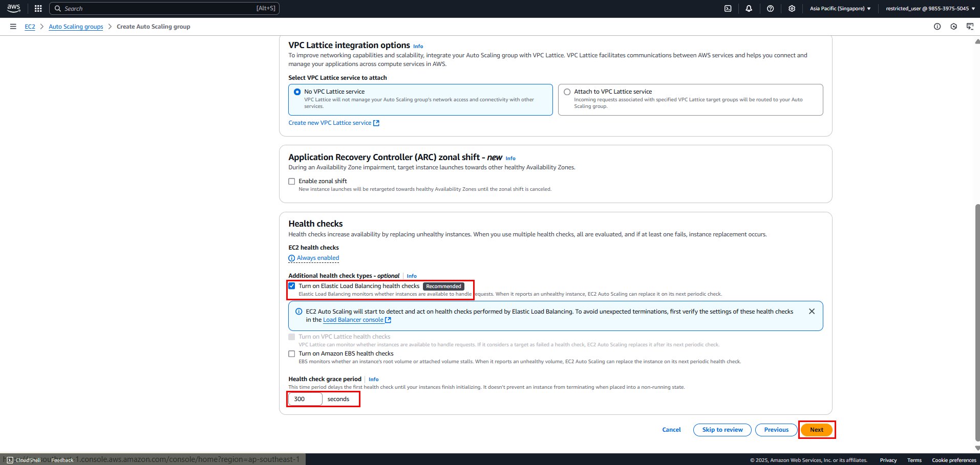Focus the health check grace period field

[305, 399]
